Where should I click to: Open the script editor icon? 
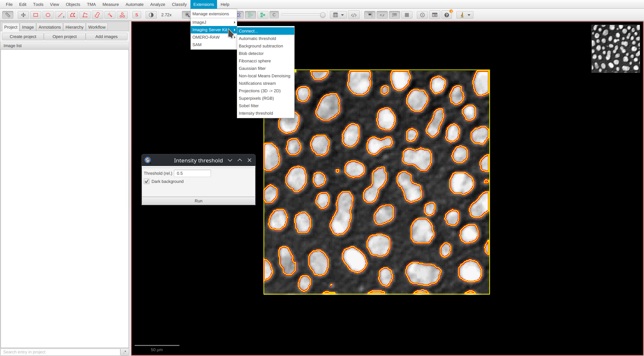(354, 15)
